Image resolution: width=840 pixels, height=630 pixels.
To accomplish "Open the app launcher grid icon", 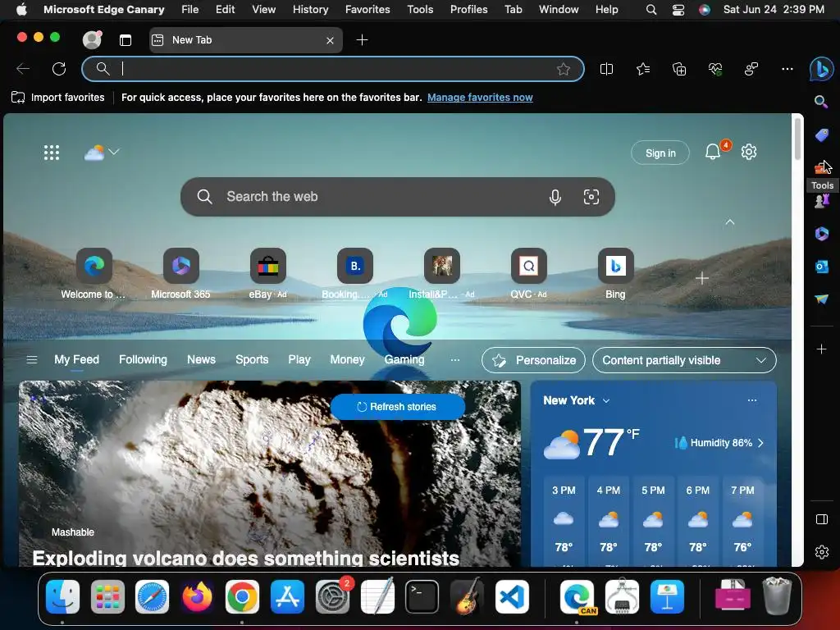I will click(x=52, y=153).
